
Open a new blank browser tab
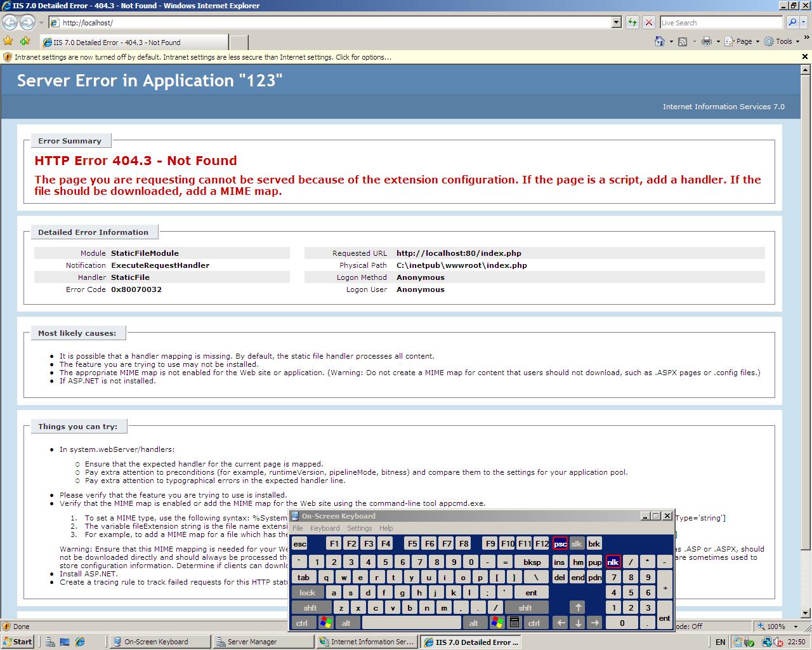pyautogui.click(x=239, y=43)
